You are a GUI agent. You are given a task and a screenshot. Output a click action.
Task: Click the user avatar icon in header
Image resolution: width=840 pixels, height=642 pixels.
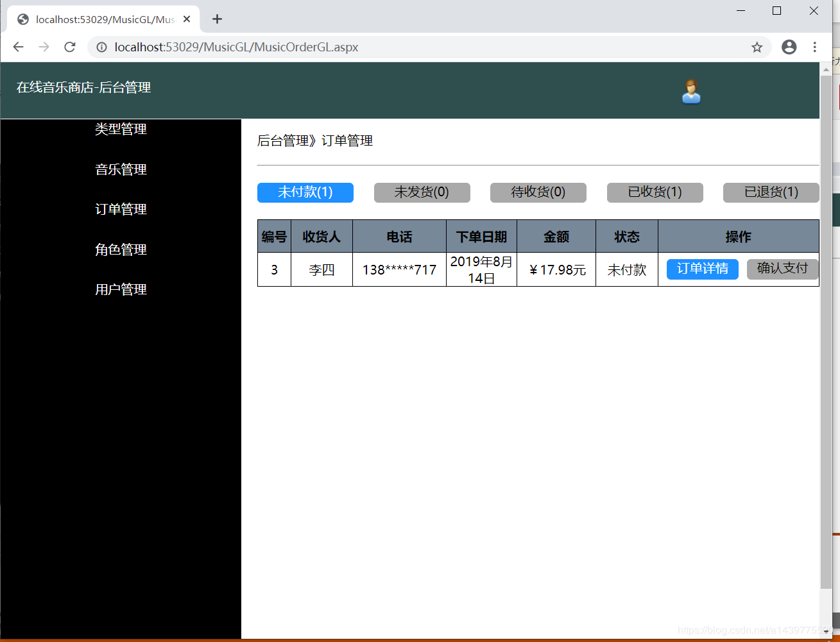[691, 92]
